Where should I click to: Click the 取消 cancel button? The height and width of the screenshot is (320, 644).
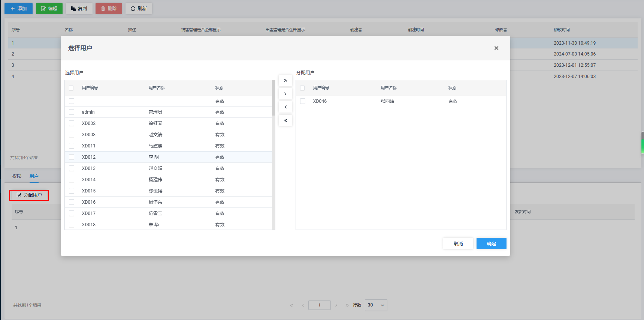point(458,243)
